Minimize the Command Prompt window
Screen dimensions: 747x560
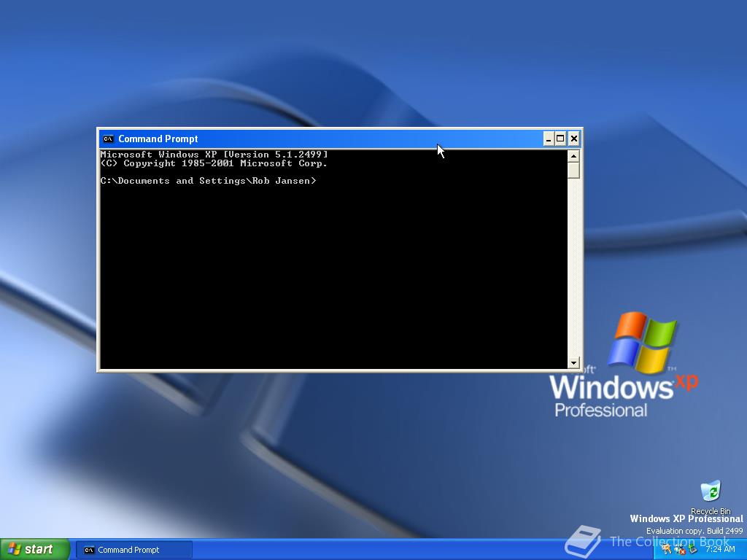(549, 139)
